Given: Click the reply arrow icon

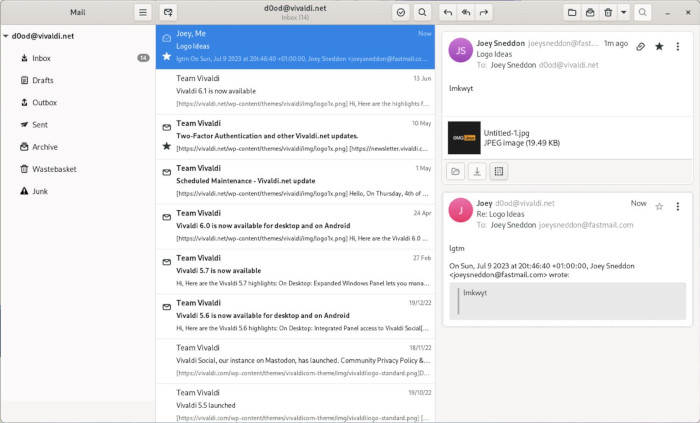Looking at the screenshot, I should click(448, 12).
